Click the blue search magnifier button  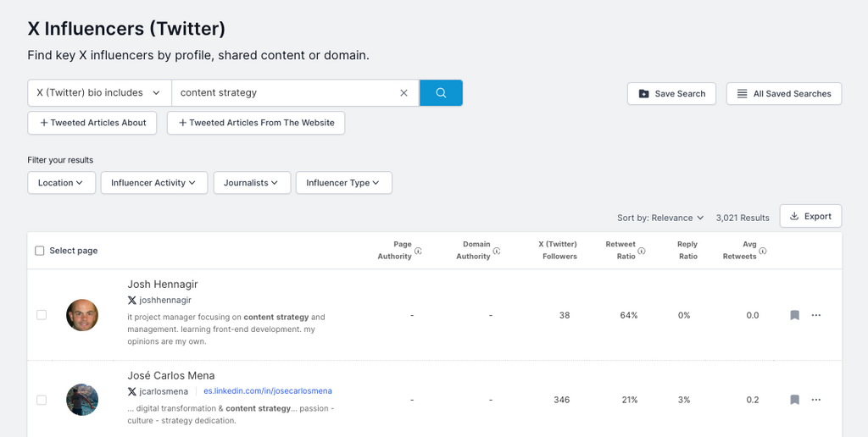[x=441, y=93]
